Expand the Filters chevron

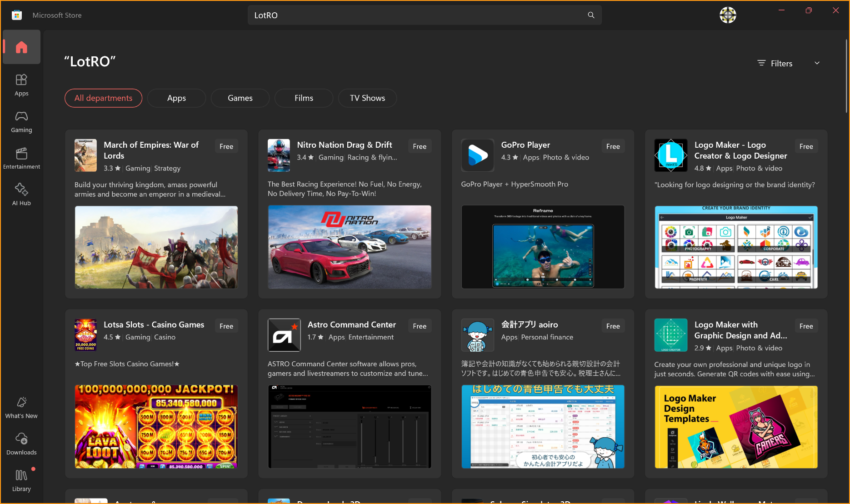(817, 63)
